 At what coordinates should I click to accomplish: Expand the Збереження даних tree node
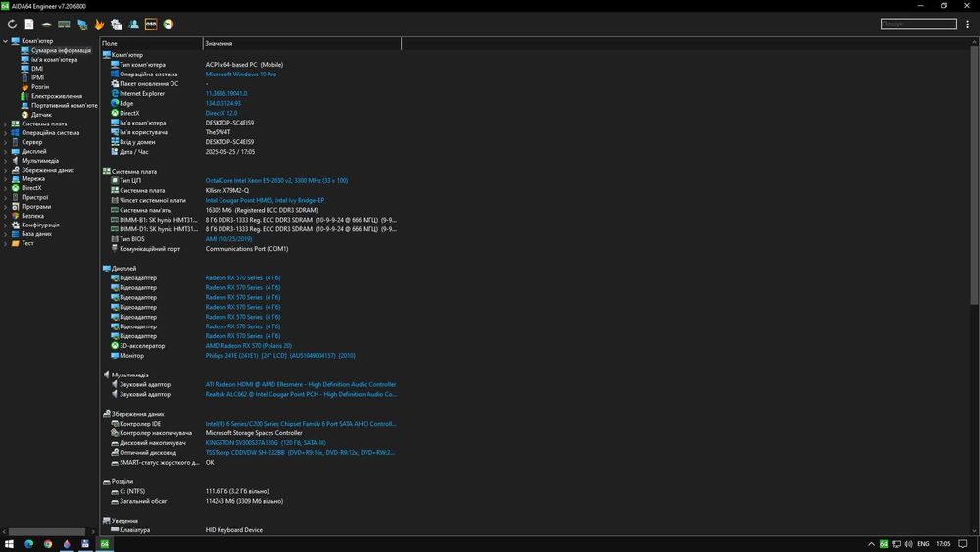(x=6, y=170)
